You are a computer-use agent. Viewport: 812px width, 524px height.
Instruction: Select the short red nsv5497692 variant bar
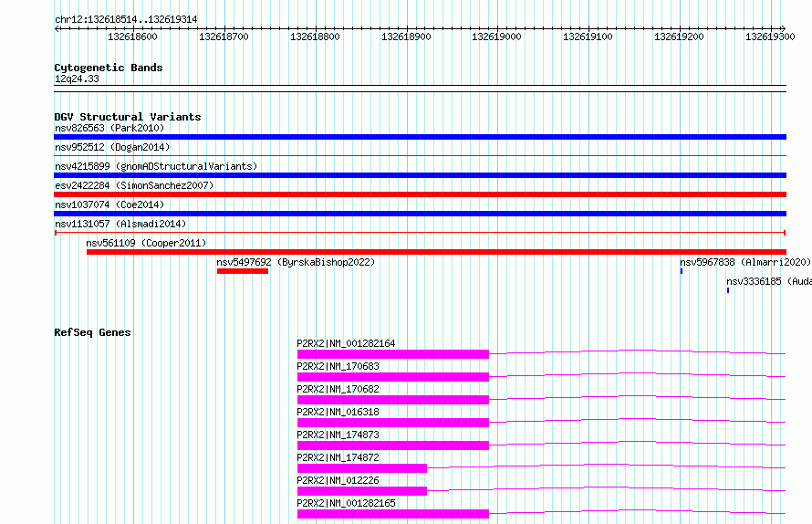point(243,271)
